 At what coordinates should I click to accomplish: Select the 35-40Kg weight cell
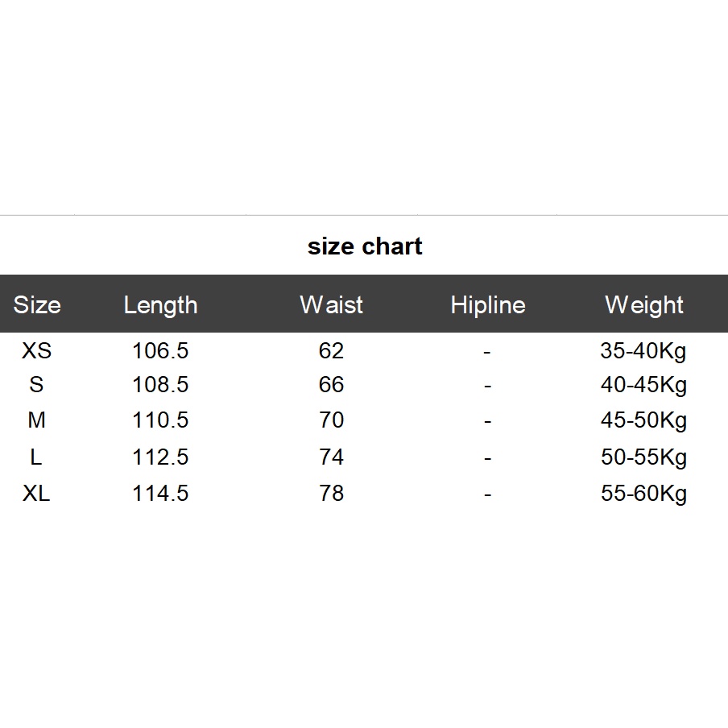(643, 351)
